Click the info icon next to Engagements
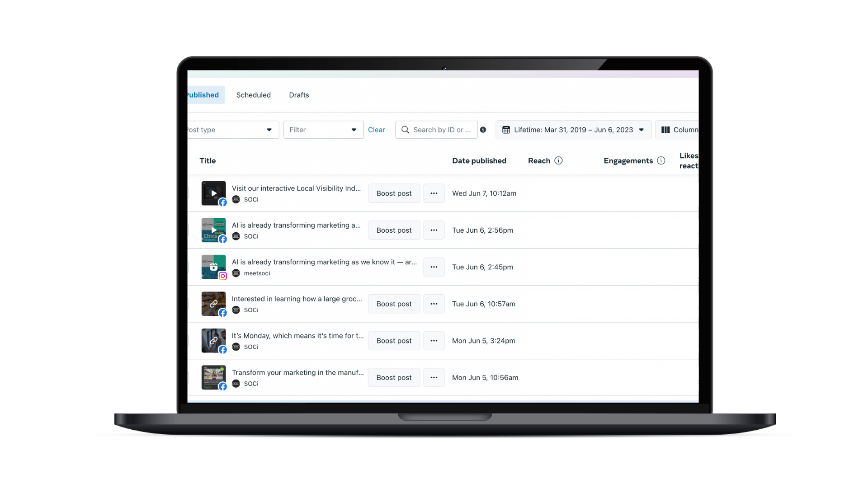The image size is (868, 488). pos(660,161)
